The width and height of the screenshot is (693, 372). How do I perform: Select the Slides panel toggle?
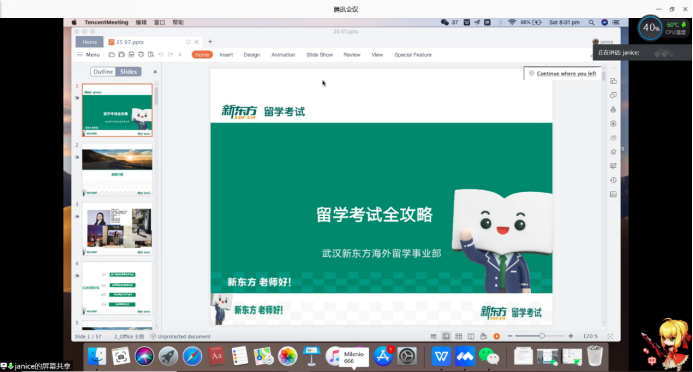pyautogui.click(x=128, y=72)
